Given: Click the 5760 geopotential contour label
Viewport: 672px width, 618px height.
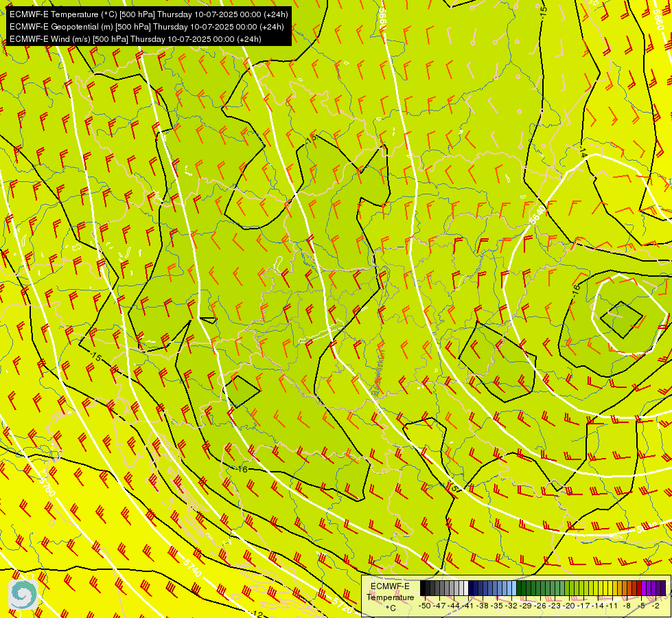Looking at the screenshot, I should click(x=47, y=483).
